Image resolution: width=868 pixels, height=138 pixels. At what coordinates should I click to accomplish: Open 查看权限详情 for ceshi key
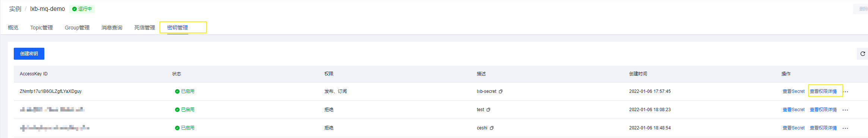point(823,128)
